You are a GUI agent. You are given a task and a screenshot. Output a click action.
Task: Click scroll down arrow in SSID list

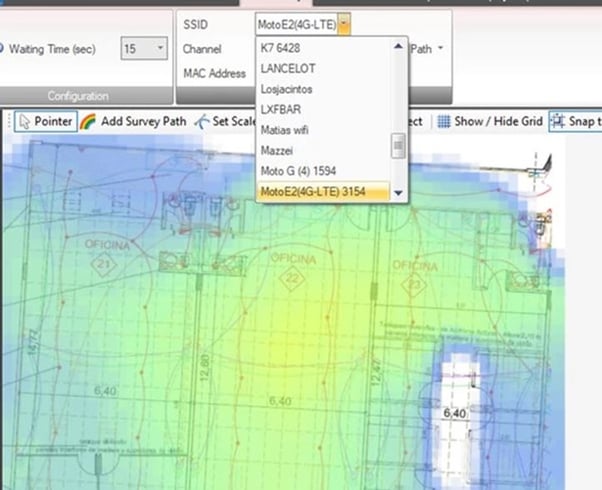[x=398, y=192]
